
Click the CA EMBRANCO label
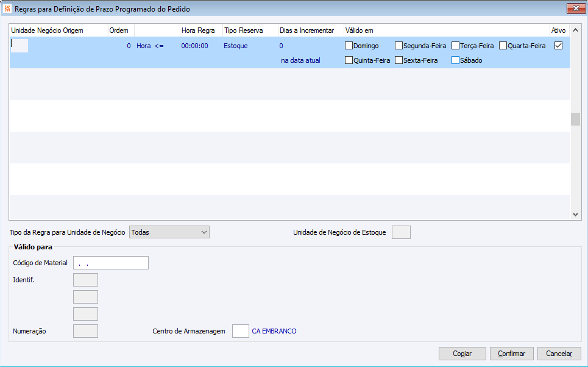274,331
